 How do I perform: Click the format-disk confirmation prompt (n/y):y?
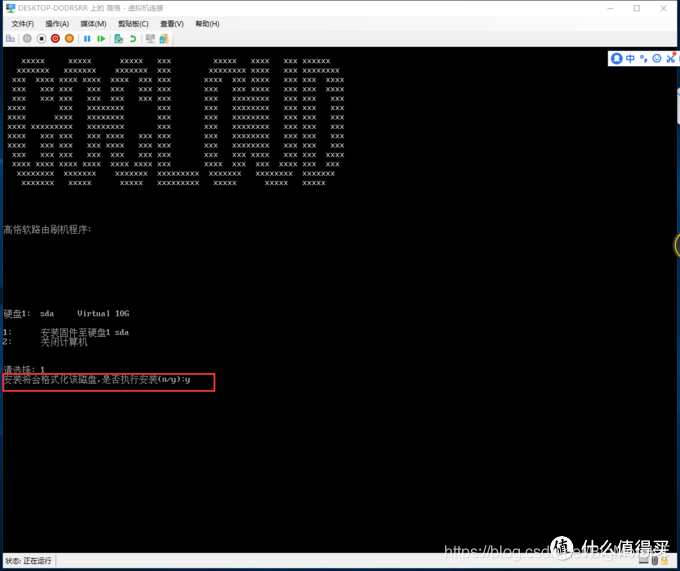(97, 380)
